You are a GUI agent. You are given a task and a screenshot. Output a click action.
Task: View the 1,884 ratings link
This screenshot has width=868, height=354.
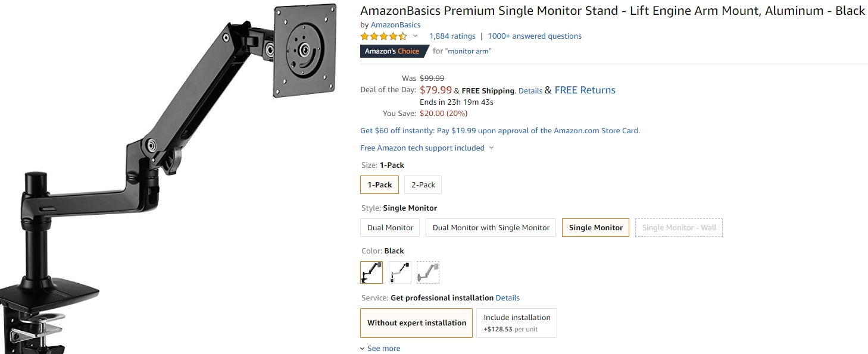(452, 36)
